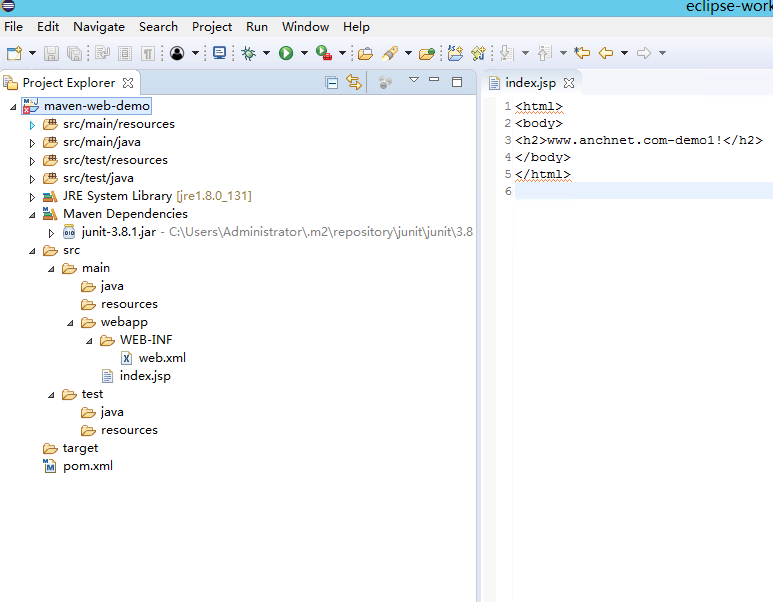The image size is (773, 602).
Task: Launch Debug with the bug icon
Action: pyautogui.click(x=248, y=53)
